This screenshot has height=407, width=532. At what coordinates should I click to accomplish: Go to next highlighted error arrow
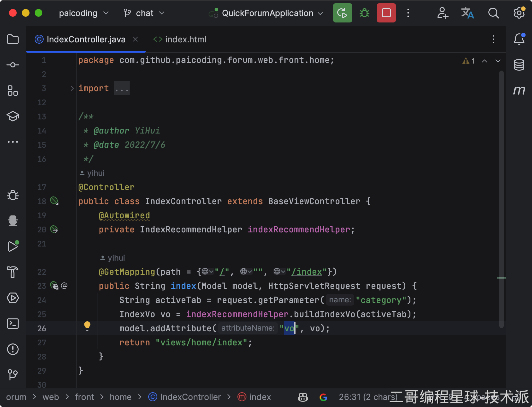tap(498, 61)
